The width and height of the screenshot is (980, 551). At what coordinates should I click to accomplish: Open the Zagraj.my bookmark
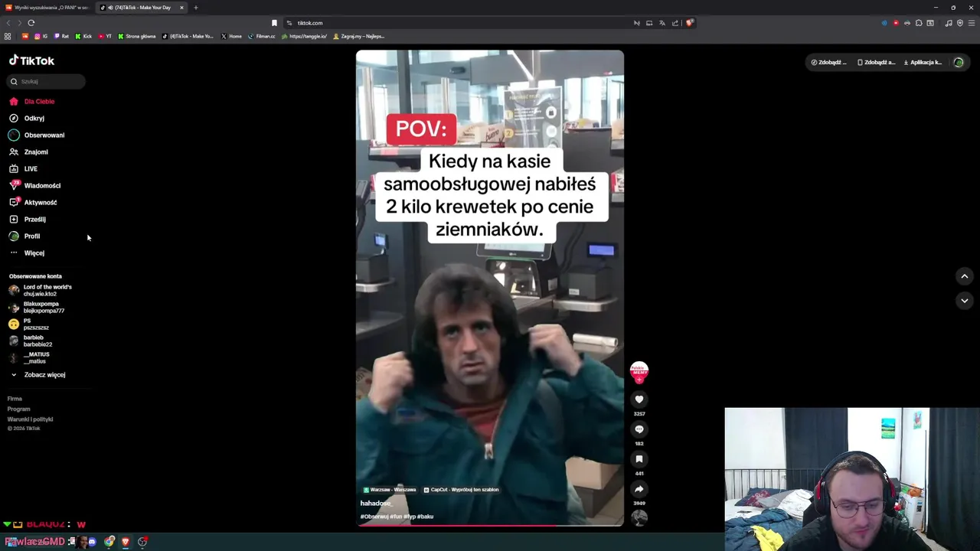pos(359,36)
